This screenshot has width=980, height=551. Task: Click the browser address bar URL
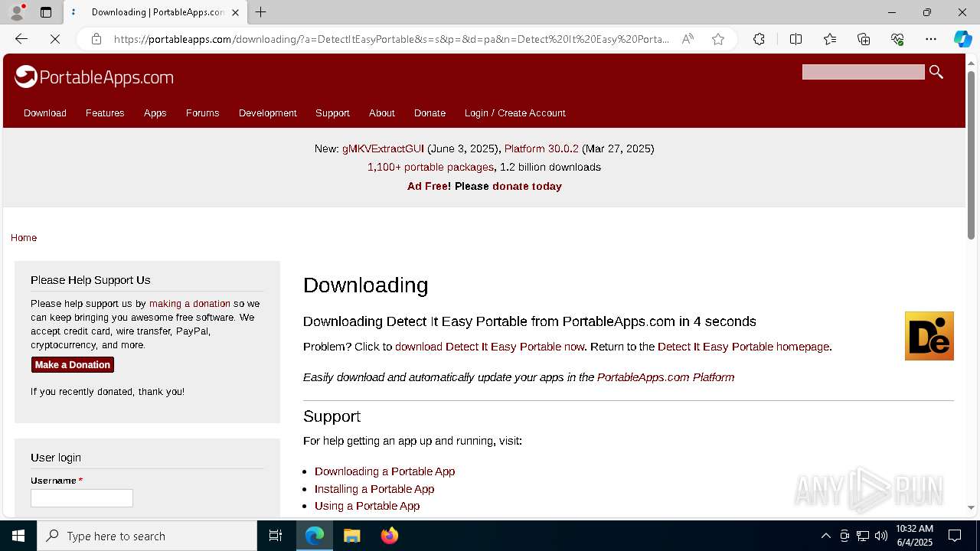coord(392,39)
